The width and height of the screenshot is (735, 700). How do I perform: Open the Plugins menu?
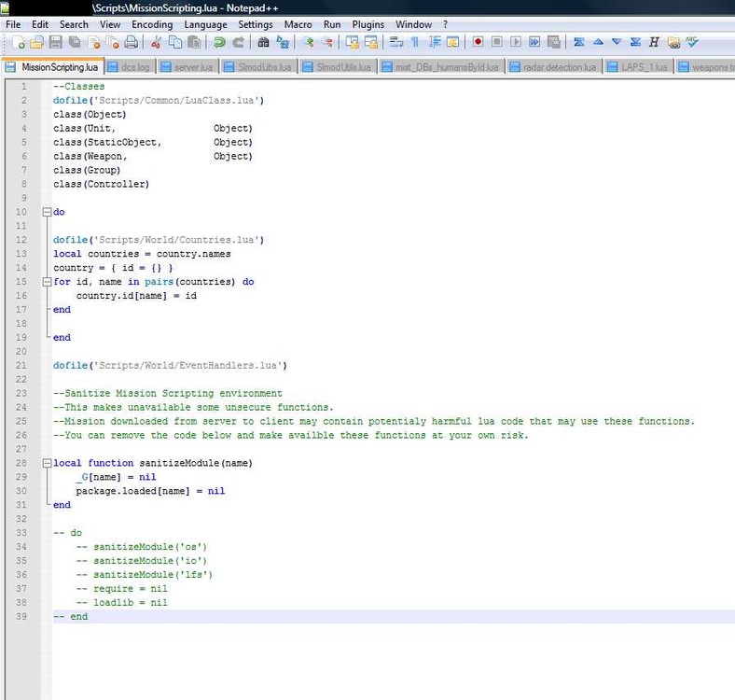point(367,24)
